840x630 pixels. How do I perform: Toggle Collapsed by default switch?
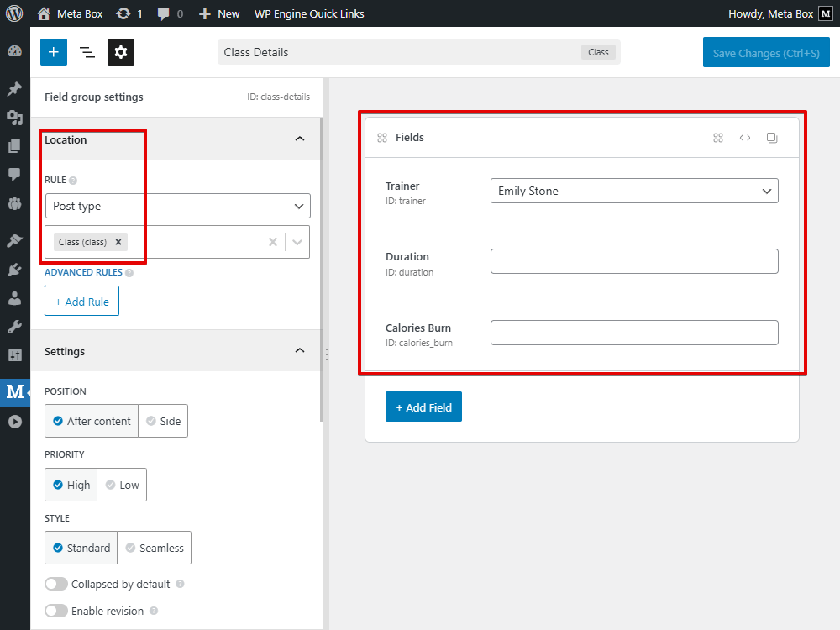(x=56, y=584)
